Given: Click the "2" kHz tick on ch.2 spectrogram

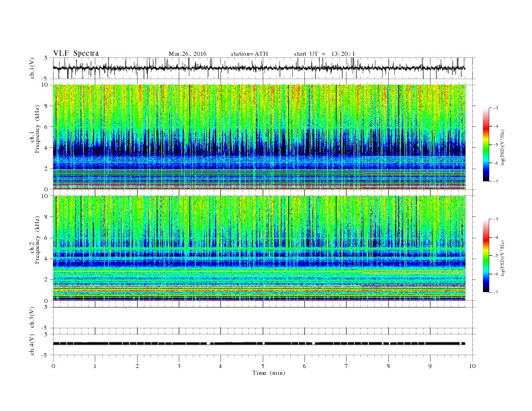Looking at the screenshot, I should click(47, 280).
